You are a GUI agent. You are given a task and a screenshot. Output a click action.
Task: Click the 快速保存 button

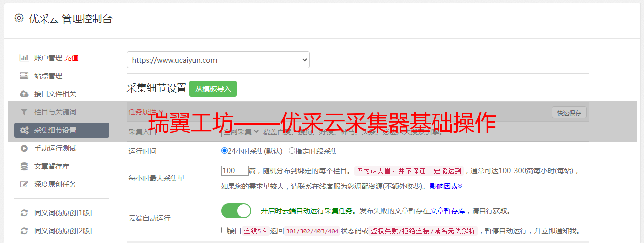point(569,113)
